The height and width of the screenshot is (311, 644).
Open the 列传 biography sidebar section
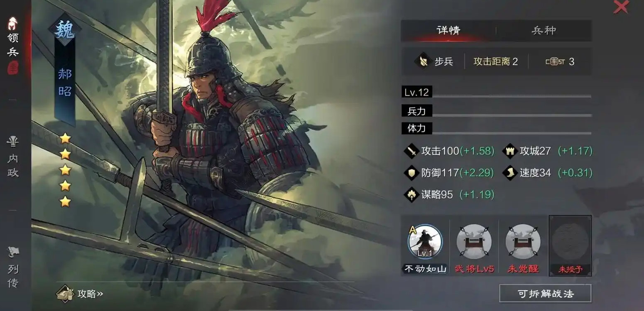point(13,267)
